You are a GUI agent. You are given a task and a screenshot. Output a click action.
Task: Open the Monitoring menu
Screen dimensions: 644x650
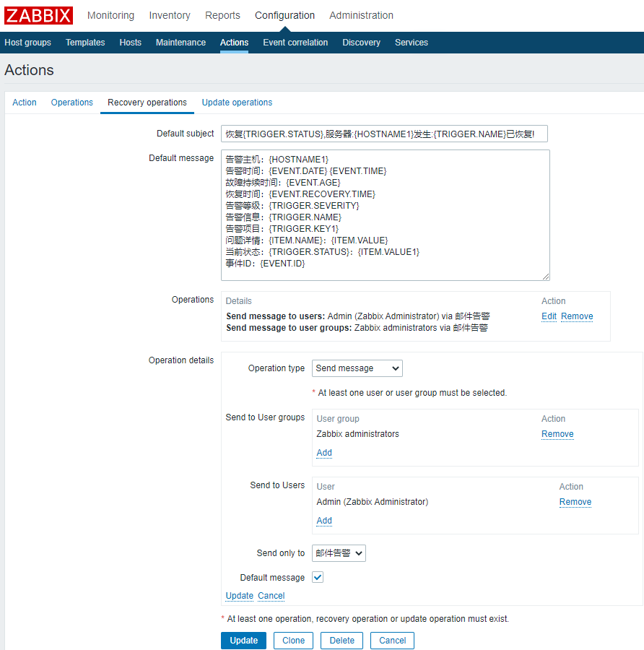(110, 15)
